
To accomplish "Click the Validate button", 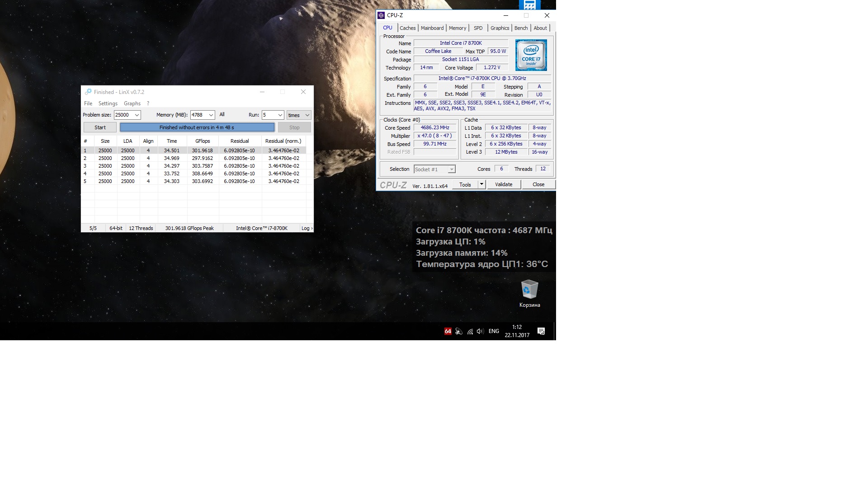I will tap(504, 184).
